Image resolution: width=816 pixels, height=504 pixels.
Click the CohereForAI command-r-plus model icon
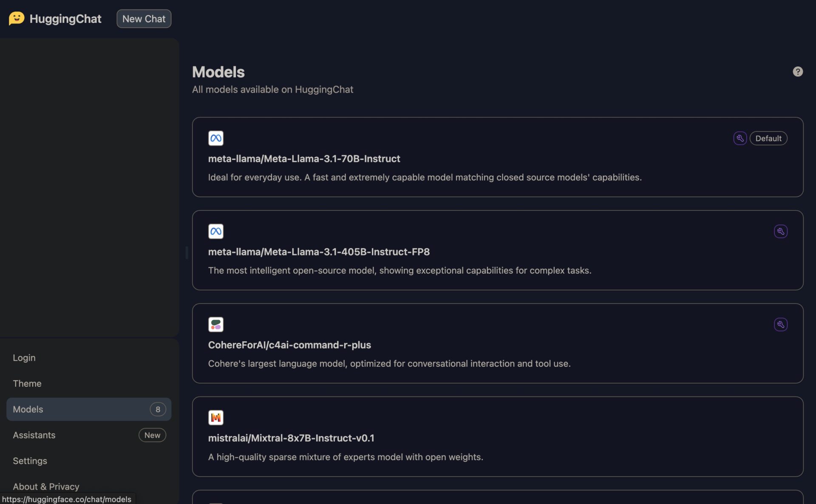215,324
